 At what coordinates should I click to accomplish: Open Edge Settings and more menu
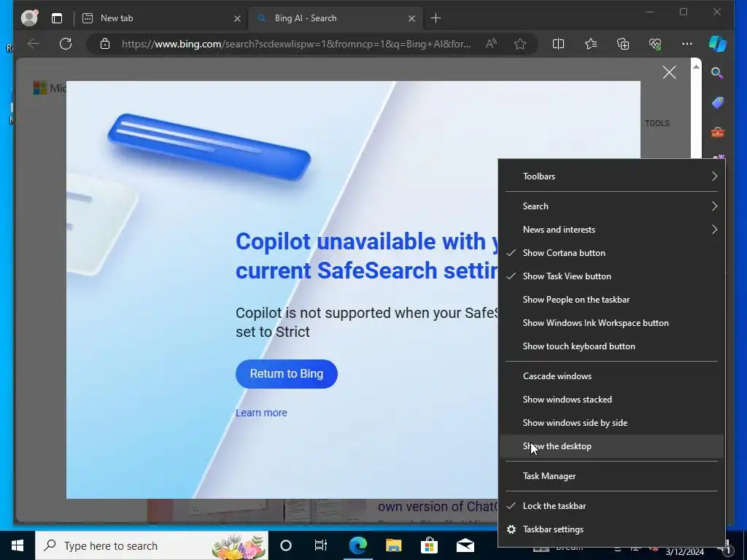click(x=687, y=44)
